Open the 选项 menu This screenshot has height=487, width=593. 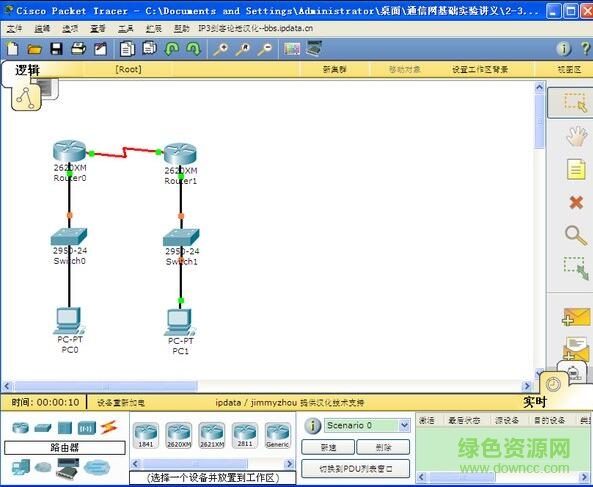coord(70,29)
